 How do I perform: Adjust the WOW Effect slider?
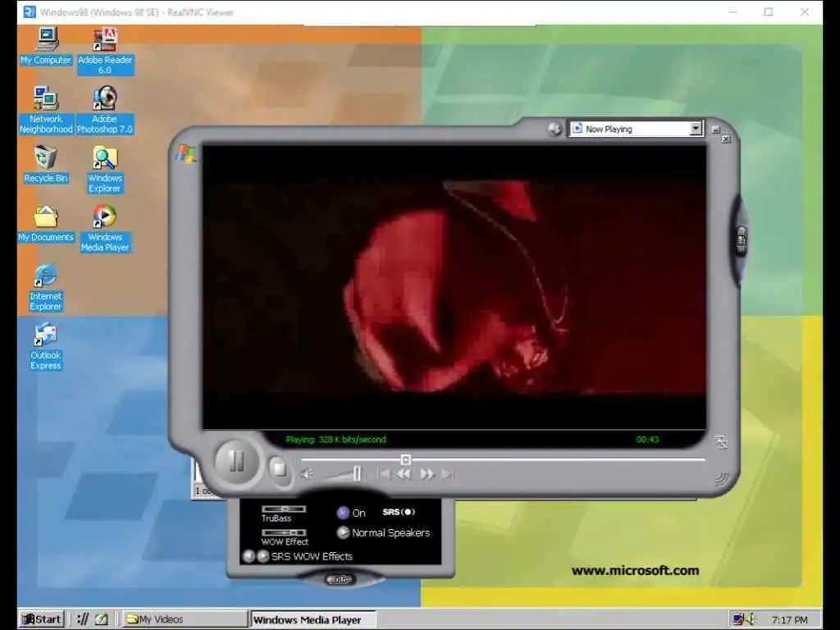point(284,532)
